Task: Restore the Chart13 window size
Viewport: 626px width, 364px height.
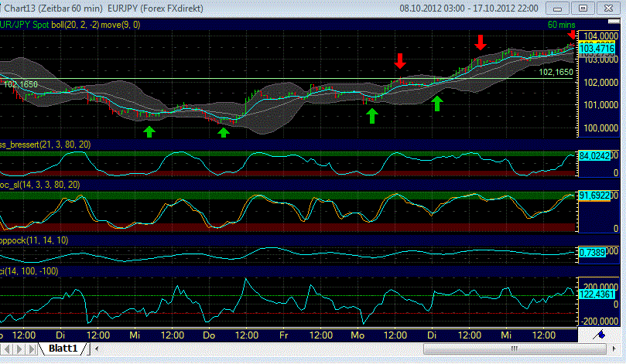Action: (x=583, y=9)
